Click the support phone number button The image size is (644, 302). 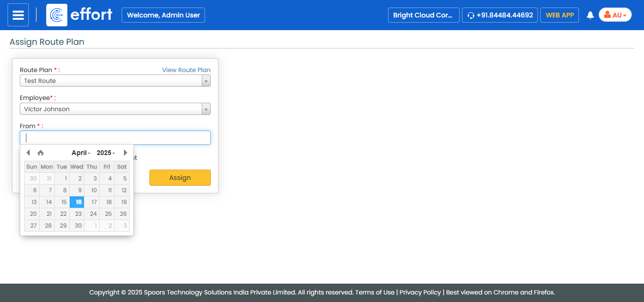(x=500, y=15)
